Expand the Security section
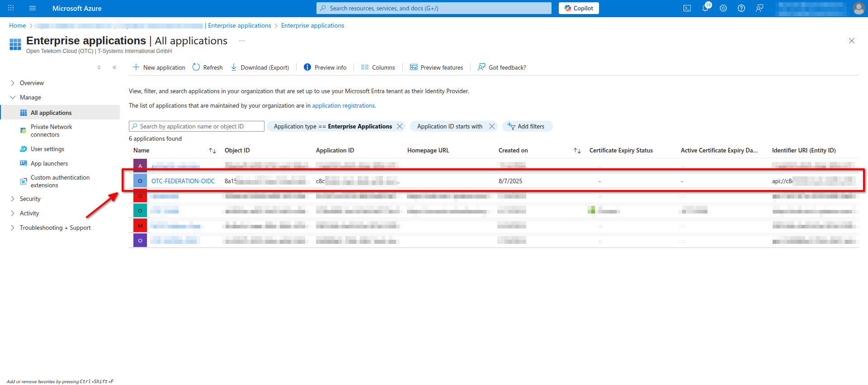Image resolution: width=868 pixels, height=385 pixels. (x=13, y=199)
